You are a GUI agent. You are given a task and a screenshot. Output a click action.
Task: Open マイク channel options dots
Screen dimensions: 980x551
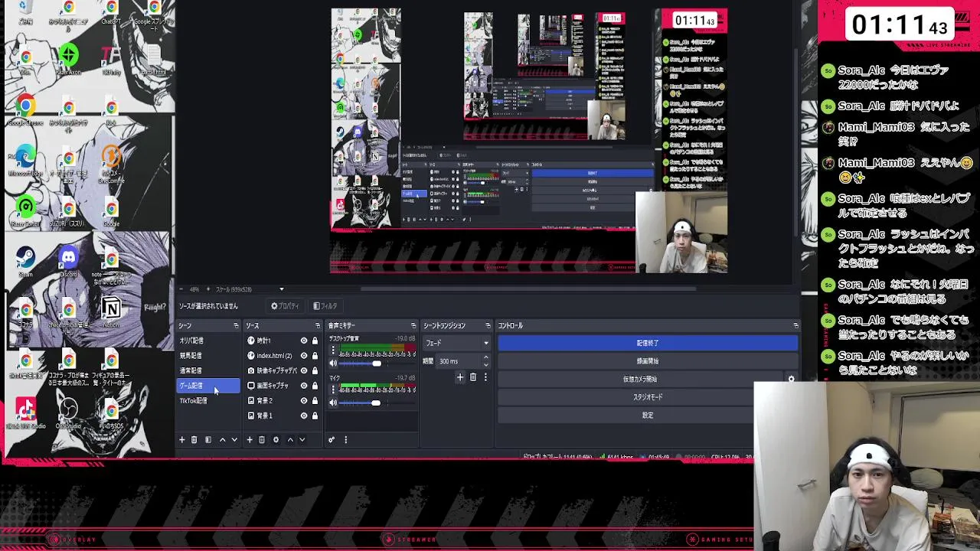(x=332, y=390)
